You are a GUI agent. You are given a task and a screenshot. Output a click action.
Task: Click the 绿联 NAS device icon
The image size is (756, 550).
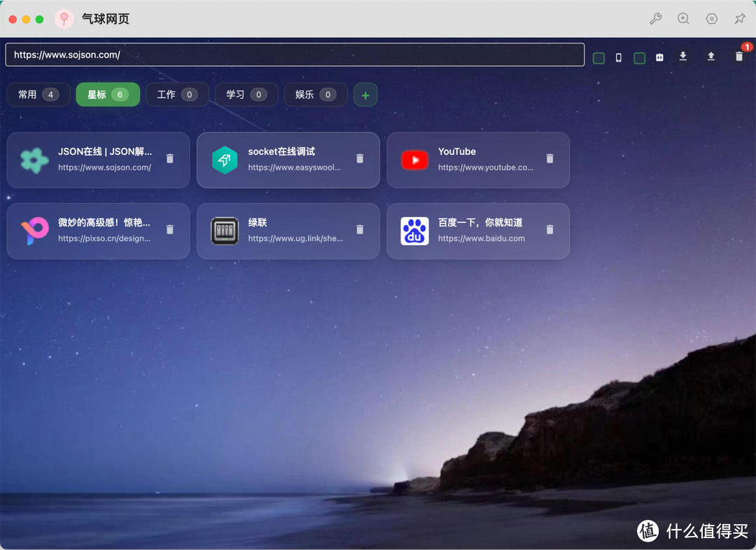(x=225, y=231)
